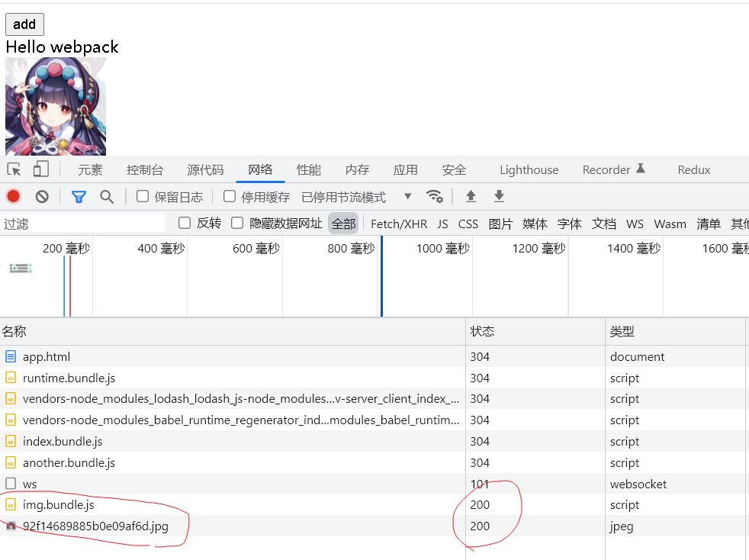Open the Redux tab
This screenshot has height=560, width=749.
pos(693,170)
